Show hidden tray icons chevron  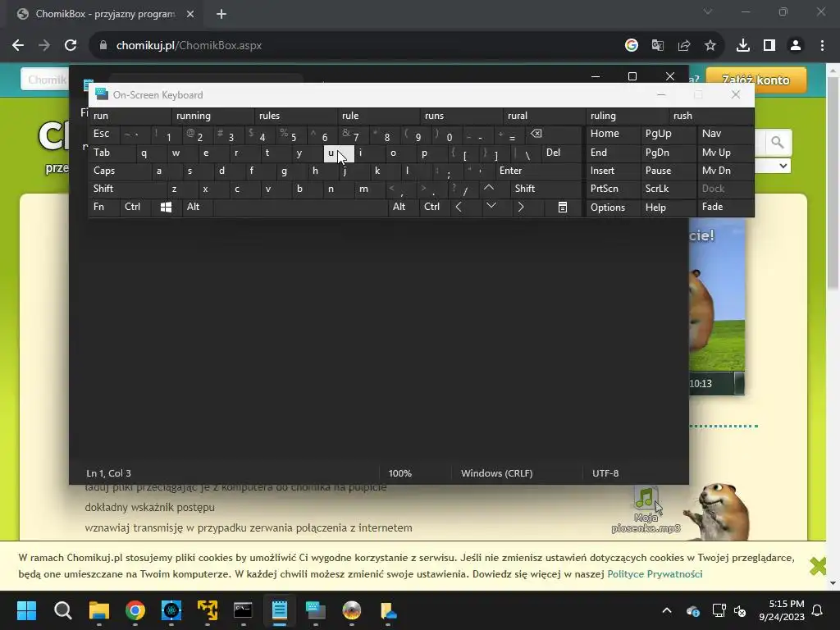point(666,610)
